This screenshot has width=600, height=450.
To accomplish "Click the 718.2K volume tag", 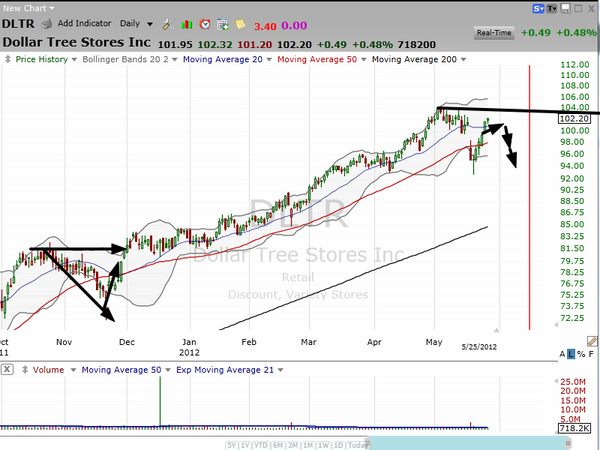I will [574, 428].
